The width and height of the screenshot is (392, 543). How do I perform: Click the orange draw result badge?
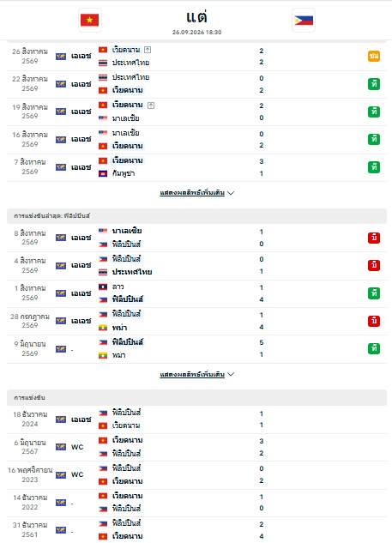(x=374, y=56)
